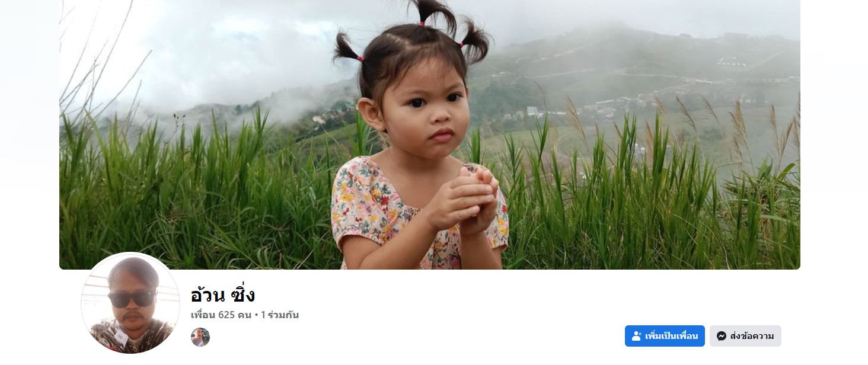Image resolution: width=868 pixels, height=365 pixels.
Task: Open the circular profile picture
Action: tap(130, 303)
